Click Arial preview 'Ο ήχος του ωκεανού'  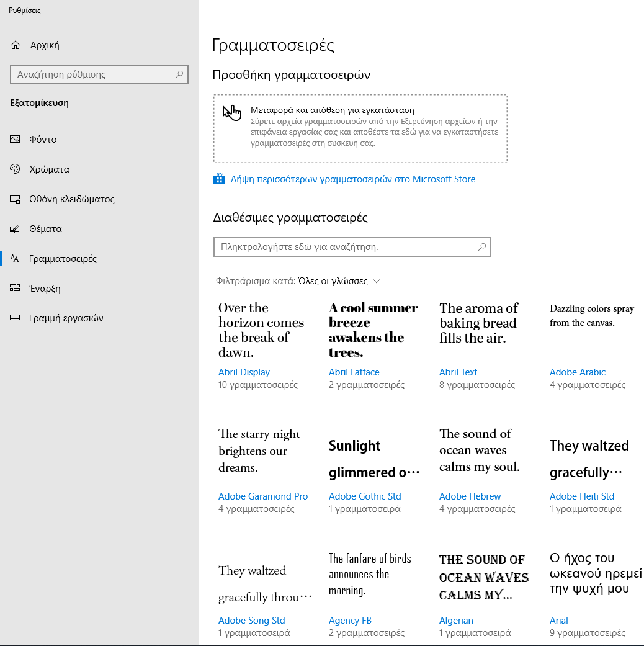[x=596, y=573]
